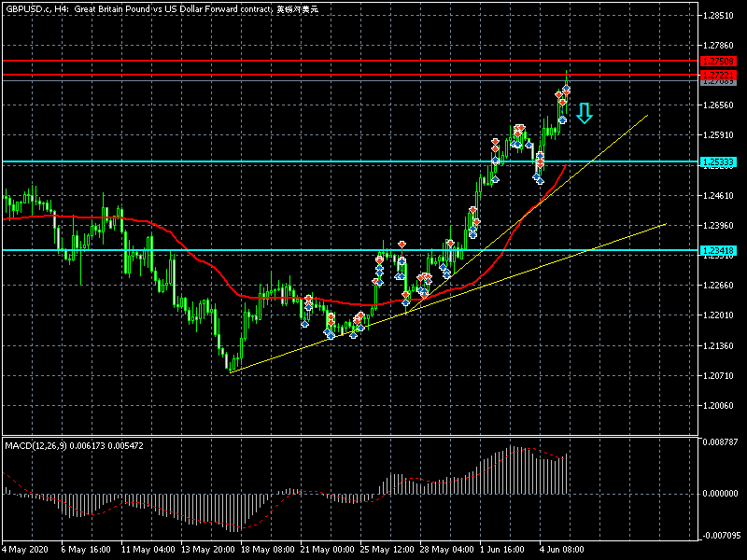Click the 4 Jun 08:00 date label
This screenshot has height=560, width=747.
point(562,549)
